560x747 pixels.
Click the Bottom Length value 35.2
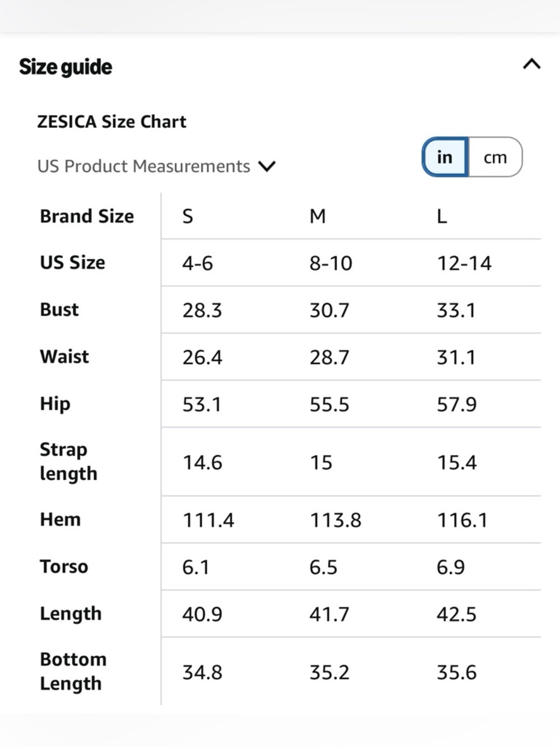tap(329, 672)
